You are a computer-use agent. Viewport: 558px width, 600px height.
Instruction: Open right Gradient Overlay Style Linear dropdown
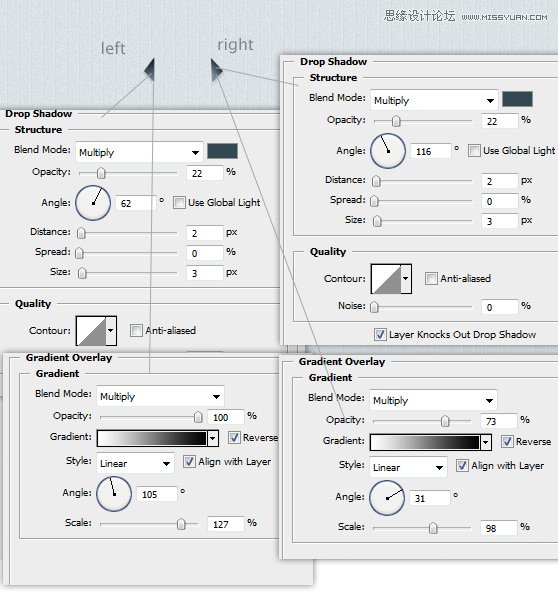click(408, 467)
